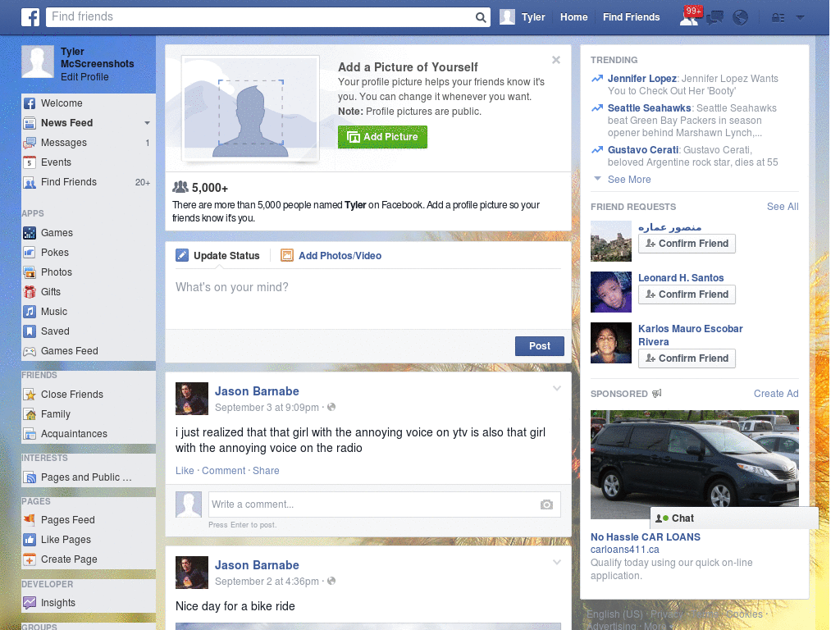840x630 pixels.
Task: Click the camera icon in comment box
Action: (546, 504)
